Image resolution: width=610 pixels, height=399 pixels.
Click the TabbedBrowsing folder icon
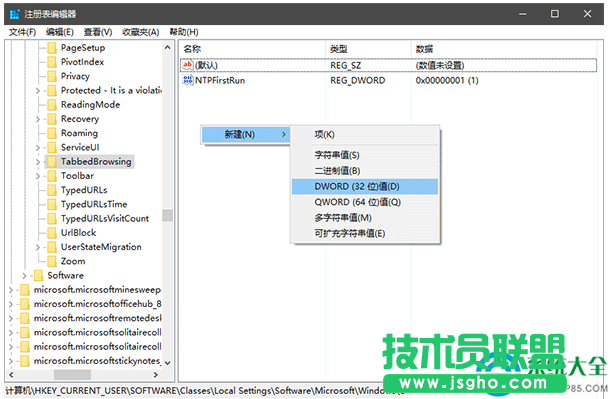point(52,162)
